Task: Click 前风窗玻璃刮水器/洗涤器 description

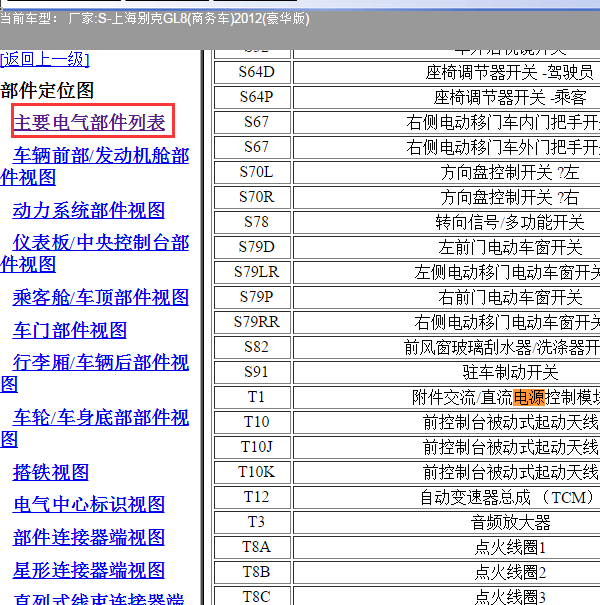Action: tap(502, 348)
